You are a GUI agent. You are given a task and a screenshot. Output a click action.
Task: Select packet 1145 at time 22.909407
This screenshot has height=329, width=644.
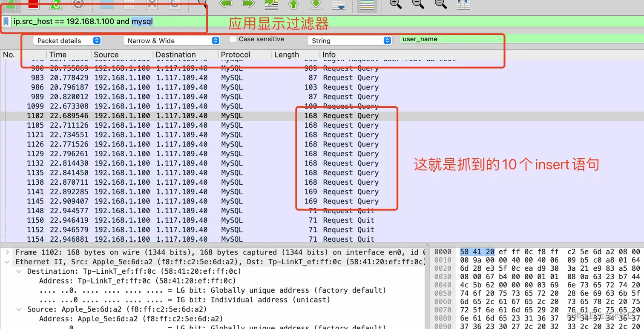322,201
